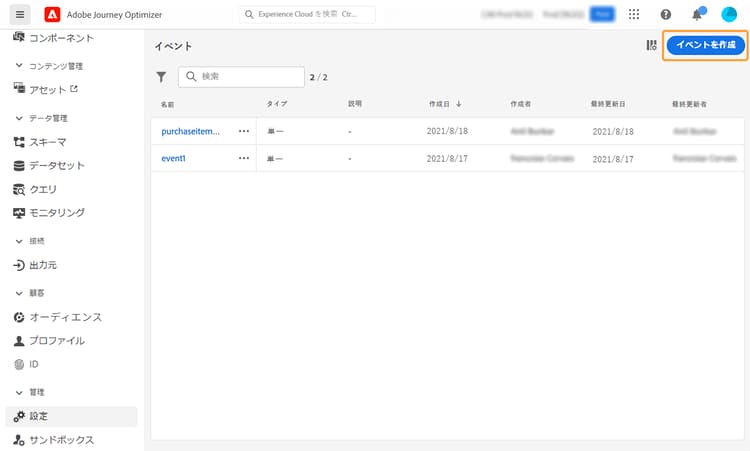Click the コンポーネント component icon
Image resolution: width=750 pixels, height=451 pixels.
pos(19,37)
